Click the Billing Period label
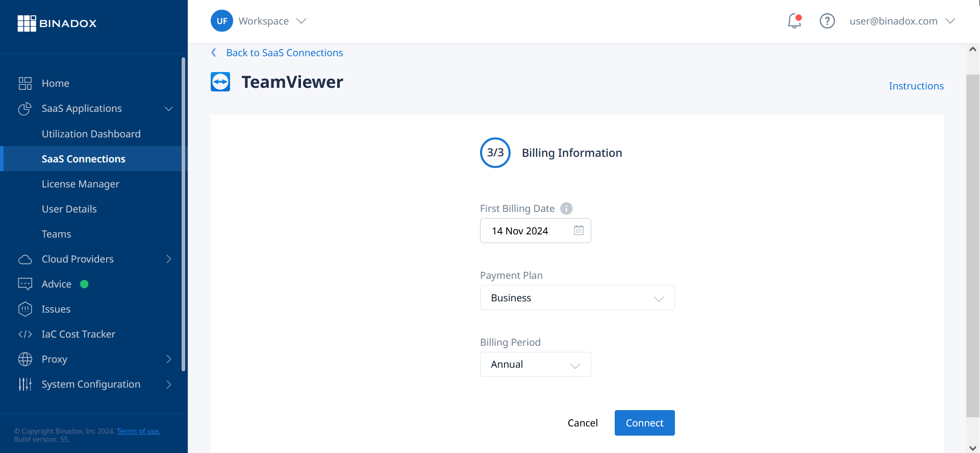This screenshot has height=453, width=980. (x=510, y=342)
